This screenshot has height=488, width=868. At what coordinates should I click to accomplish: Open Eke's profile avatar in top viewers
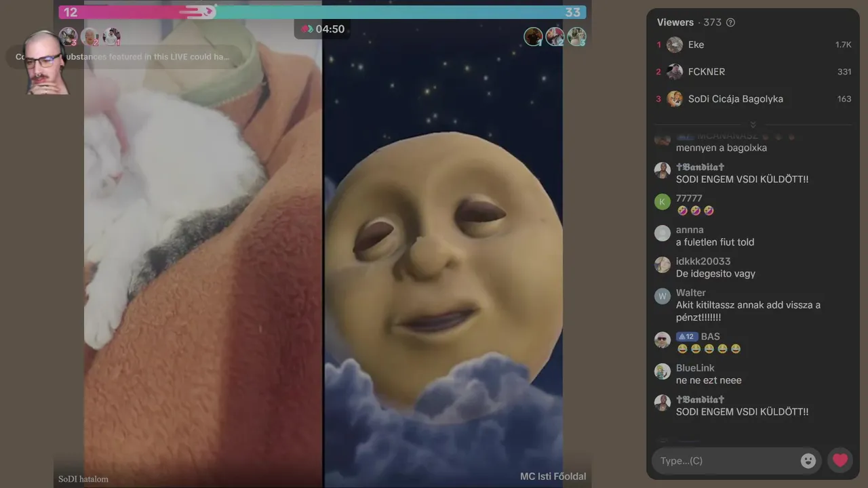[675, 45]
